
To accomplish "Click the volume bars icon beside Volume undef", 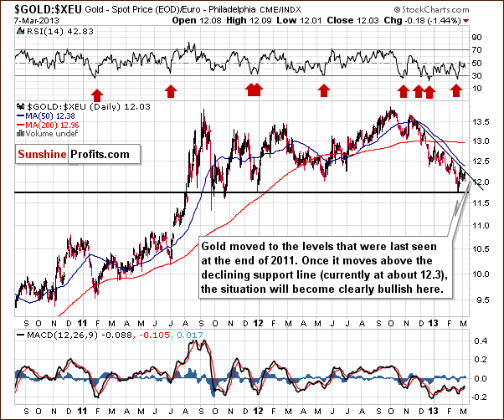I will click(x=21, y=133).
